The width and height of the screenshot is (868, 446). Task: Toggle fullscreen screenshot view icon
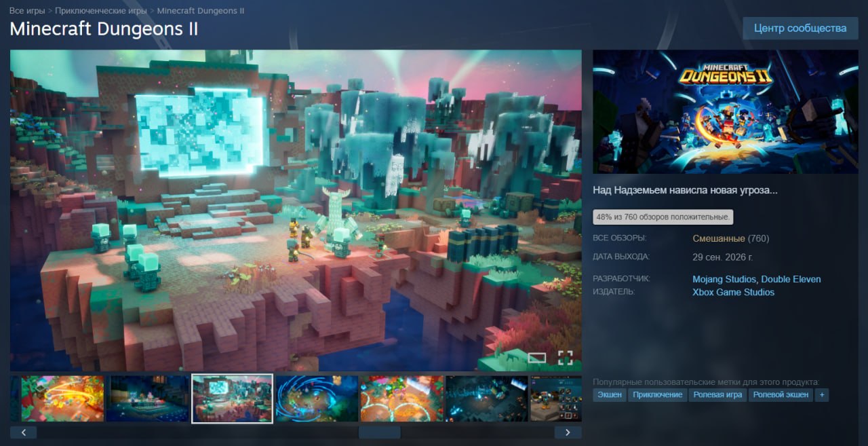click(x=565, y=357)
